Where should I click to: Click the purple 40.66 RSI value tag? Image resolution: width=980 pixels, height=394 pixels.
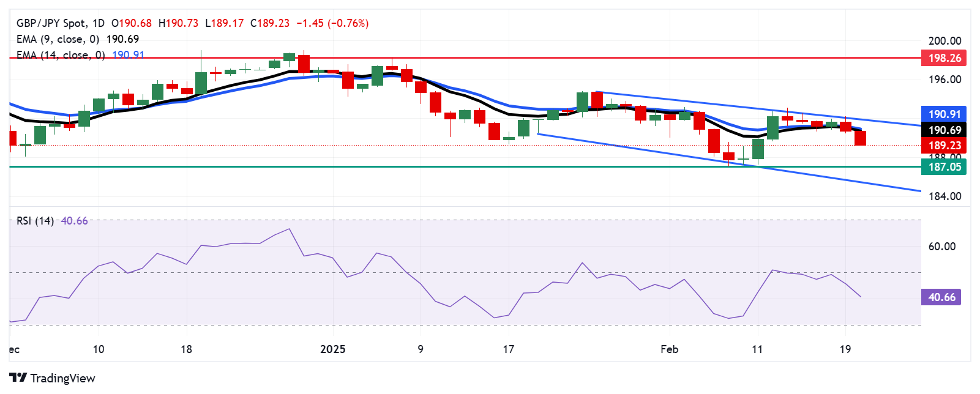(x=941, y=297)
